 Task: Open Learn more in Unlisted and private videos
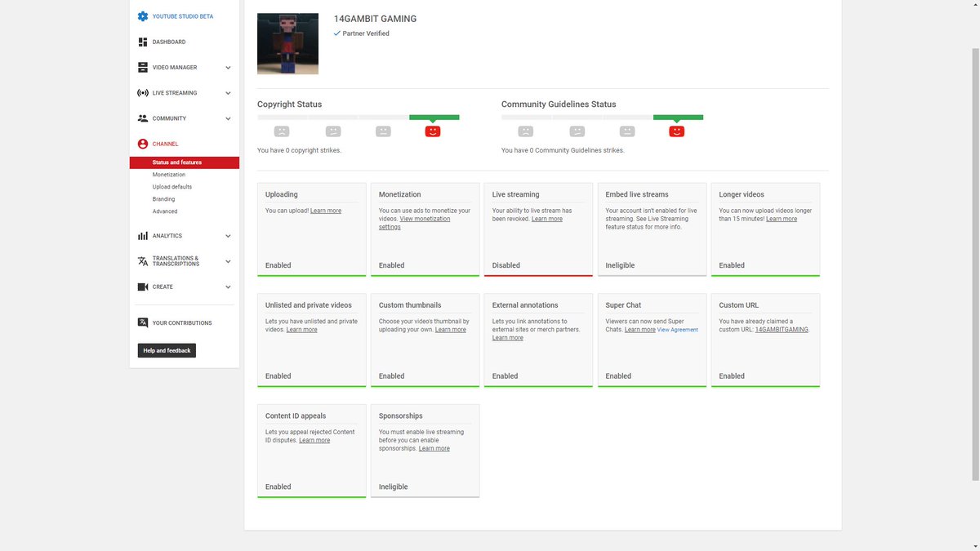301,330
